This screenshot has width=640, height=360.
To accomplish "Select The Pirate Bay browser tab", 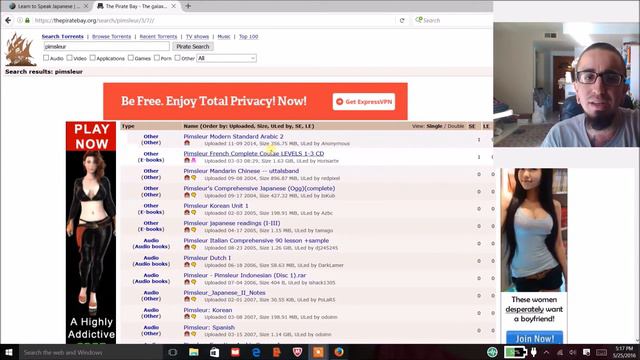I will 136,6.
